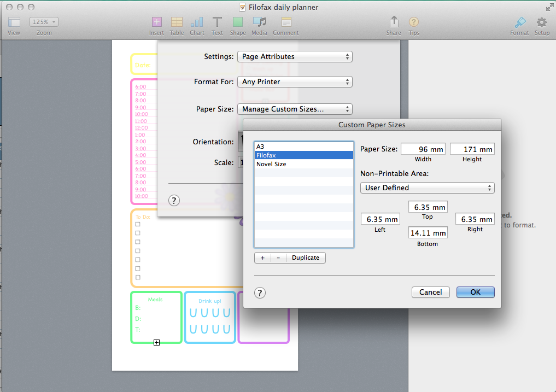Select A3 in custom sizes list

[x=304, y=147]
